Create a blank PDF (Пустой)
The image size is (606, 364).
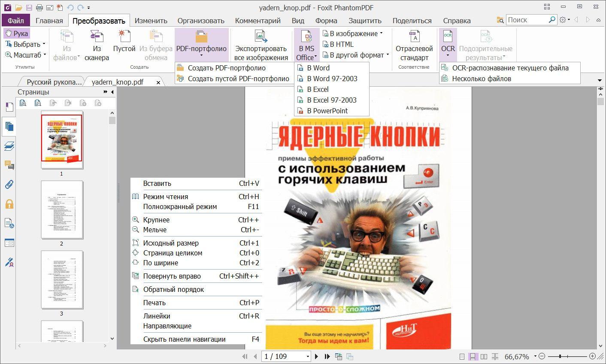124,42
